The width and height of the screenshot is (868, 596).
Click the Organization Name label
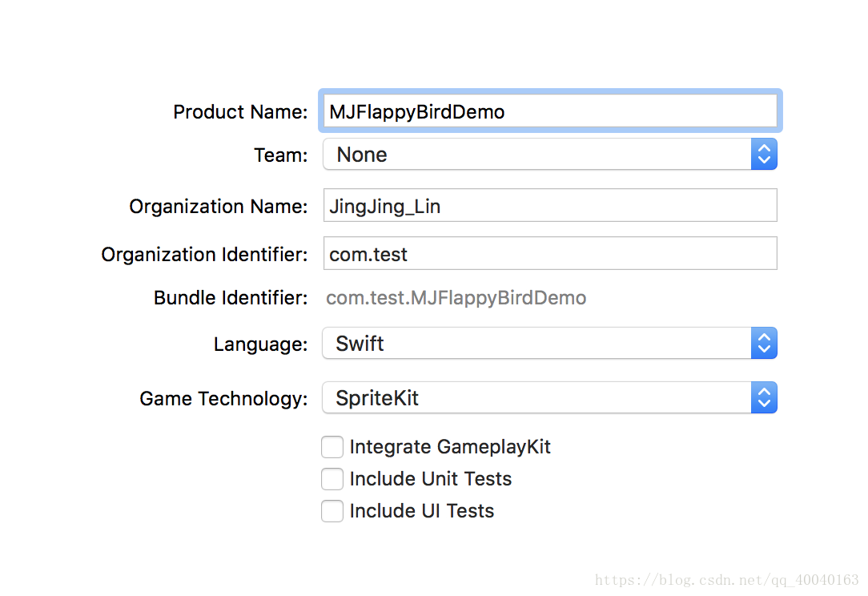(x=218, y=207)
